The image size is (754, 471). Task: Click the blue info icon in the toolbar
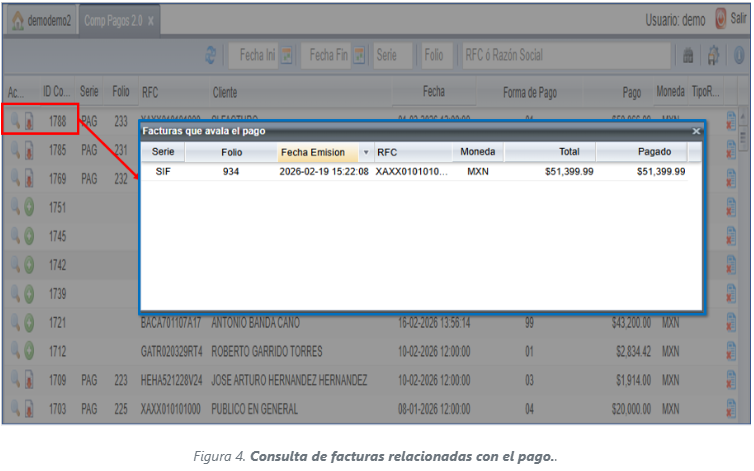coord(739,57)
